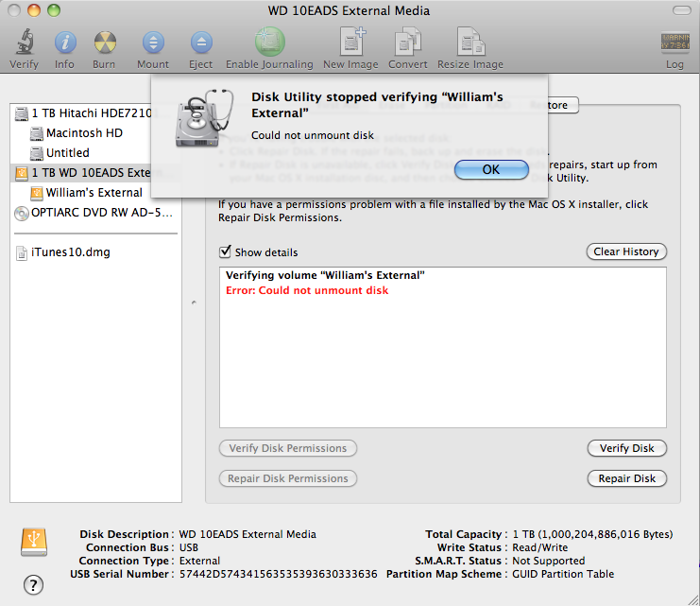
Task: Click the Verify Disk button
Action: click(x=626, y=448)
